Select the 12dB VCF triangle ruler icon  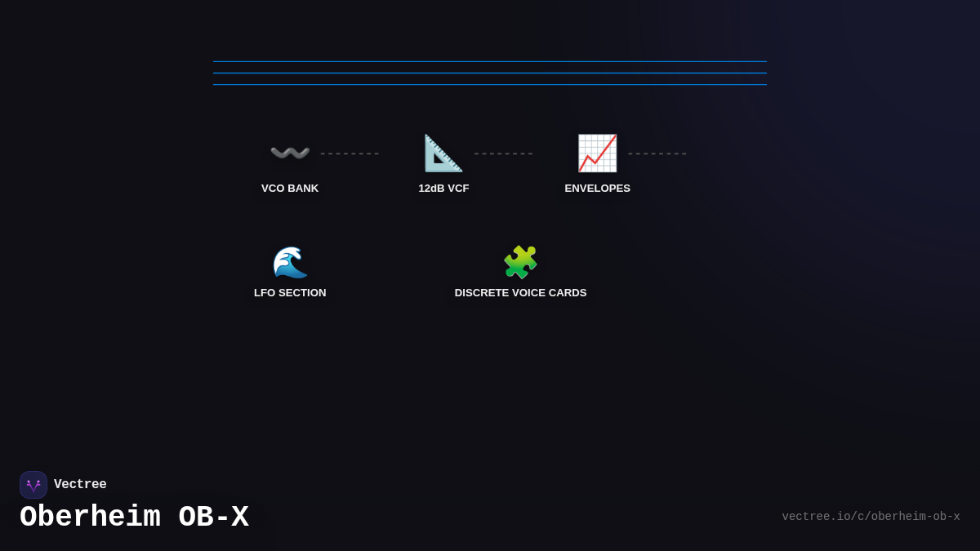point(443,153)
